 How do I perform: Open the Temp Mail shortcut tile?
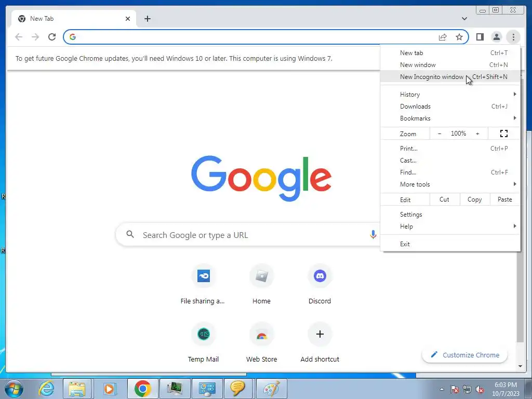click(x=203, y=343)
